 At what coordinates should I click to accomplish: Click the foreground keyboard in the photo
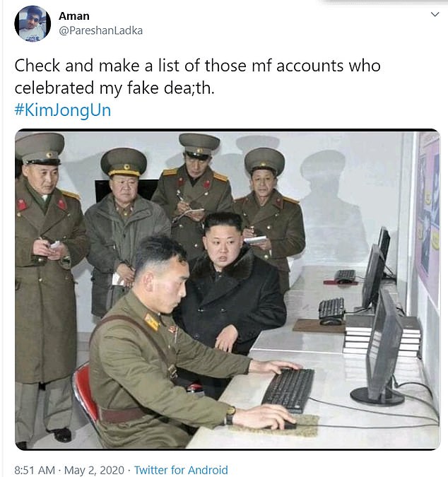[x=288, y=390]
